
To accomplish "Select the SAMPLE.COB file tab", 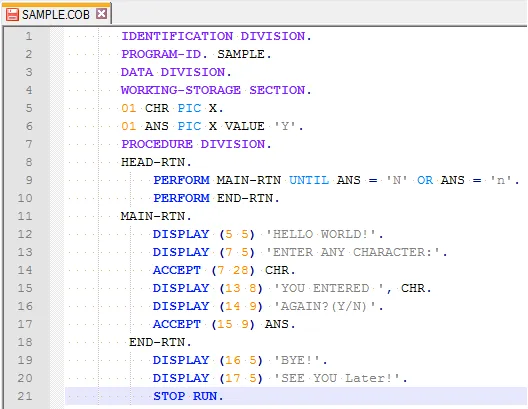I will click(x=57, y=14).
